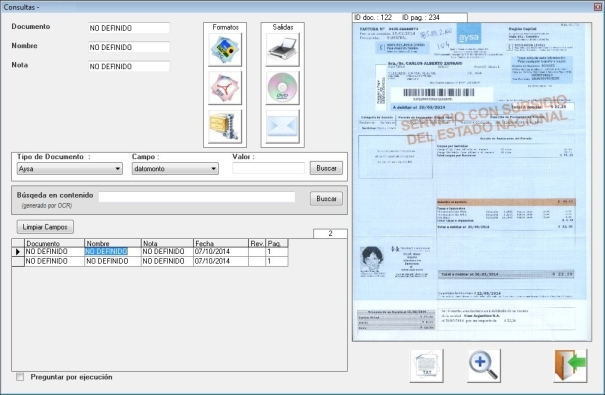Screen dimensions: 605x395
Task: Focus the Búsqueda en contenido text box
Action: pos(197,197)
